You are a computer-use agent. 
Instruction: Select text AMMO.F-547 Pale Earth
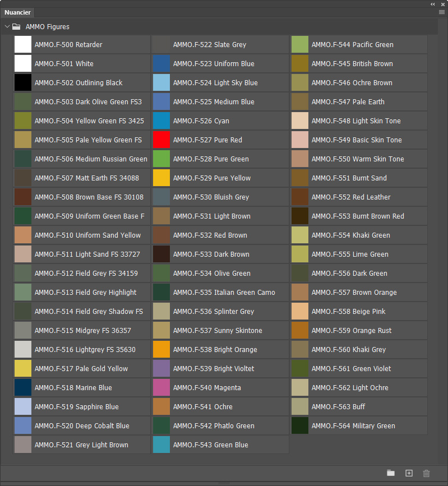click(x=348, y=101)
